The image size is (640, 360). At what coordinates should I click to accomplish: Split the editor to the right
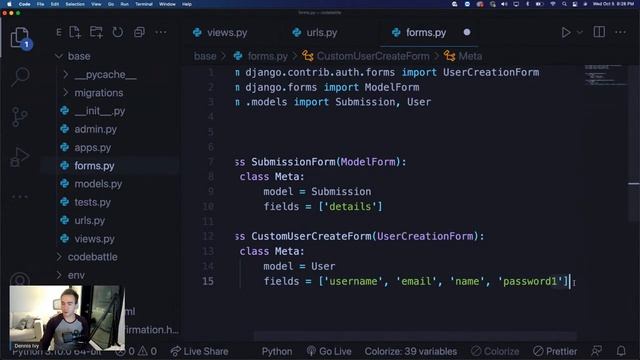[x=599, y=32]
